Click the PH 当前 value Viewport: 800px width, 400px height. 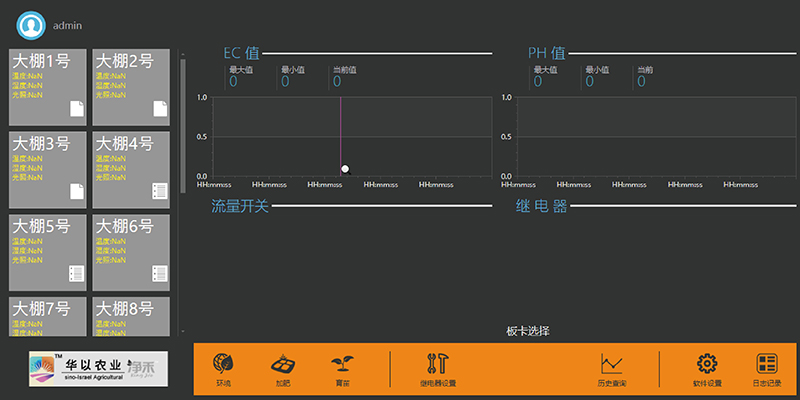(641, 82)
